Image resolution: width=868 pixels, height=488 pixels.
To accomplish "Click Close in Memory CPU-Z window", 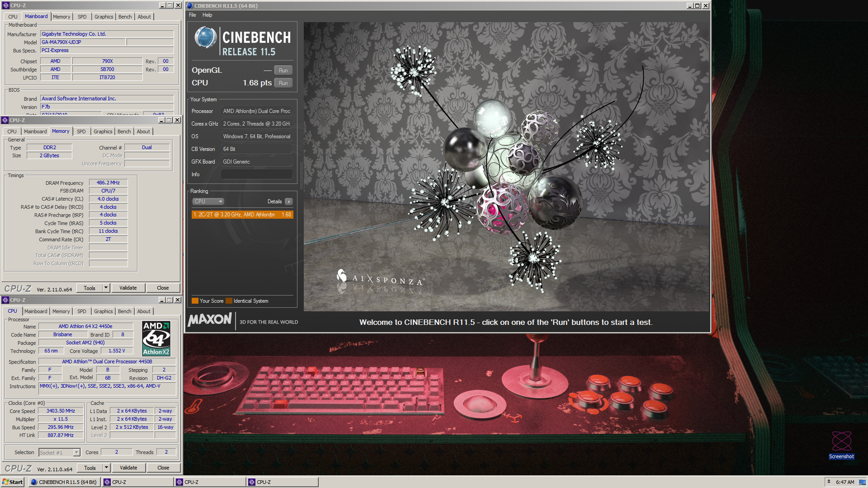I will click(x=163, y=288).
